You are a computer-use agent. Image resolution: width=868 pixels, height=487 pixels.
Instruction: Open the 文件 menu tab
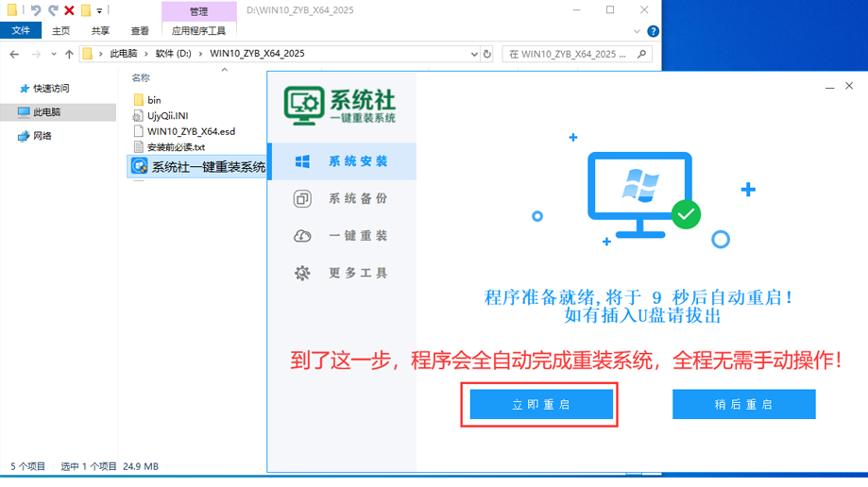click(21, 30)
